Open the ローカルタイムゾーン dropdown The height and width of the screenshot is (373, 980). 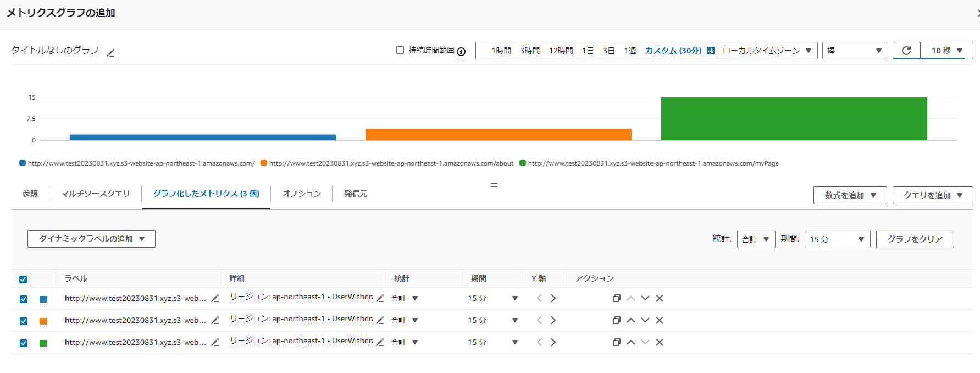pyautogui.click(x=767, y=51)
